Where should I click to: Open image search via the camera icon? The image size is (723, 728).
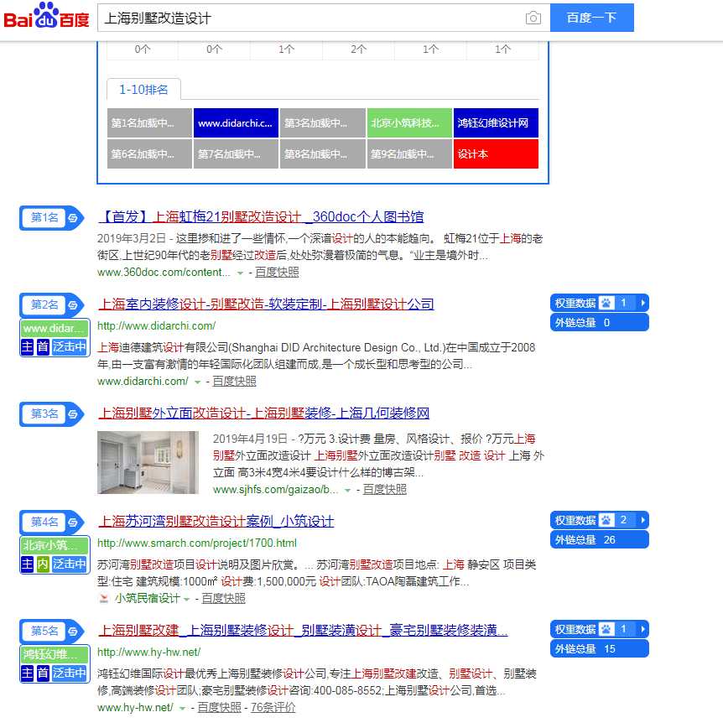point(533,18)
